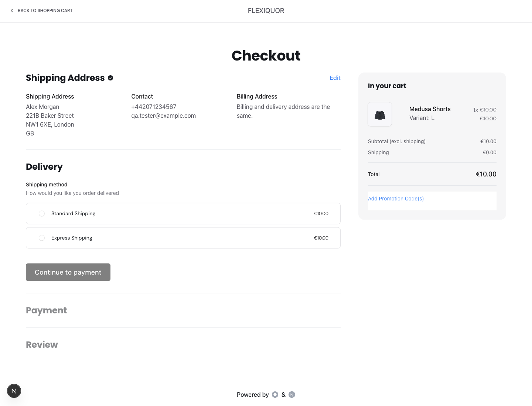Click the Next.js logo in footer
532x406 pixels.
(x=292, y=395)
